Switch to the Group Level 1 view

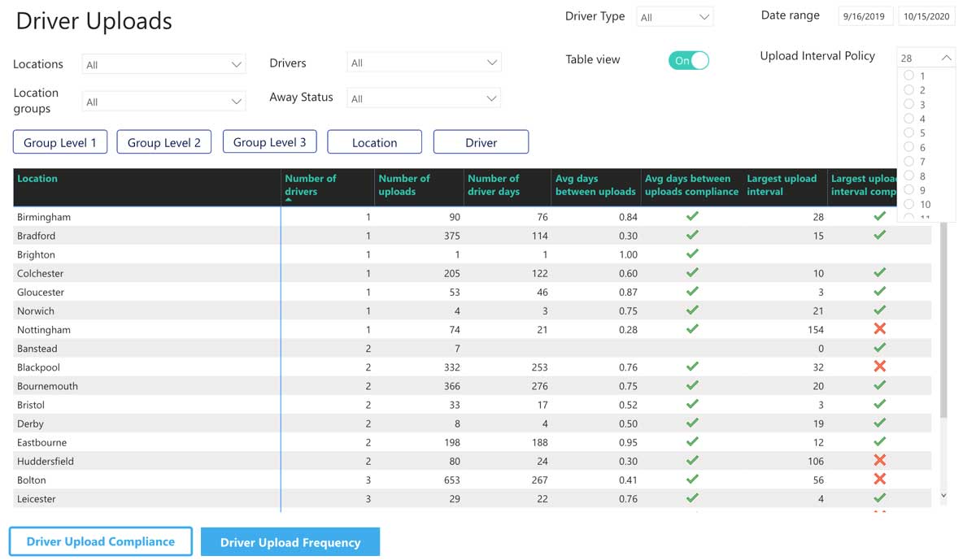click(60, 142)
